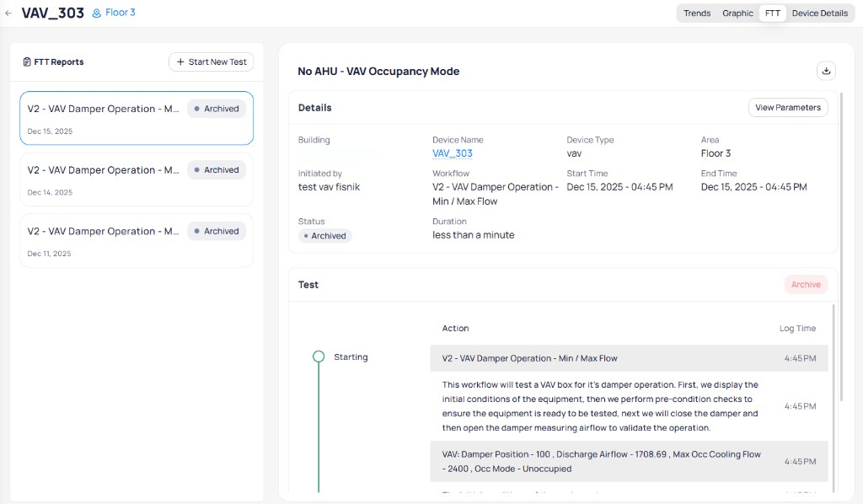Open the VAV_303 device name link
Screen dimensions: 863x504
[x=452, y=153]
